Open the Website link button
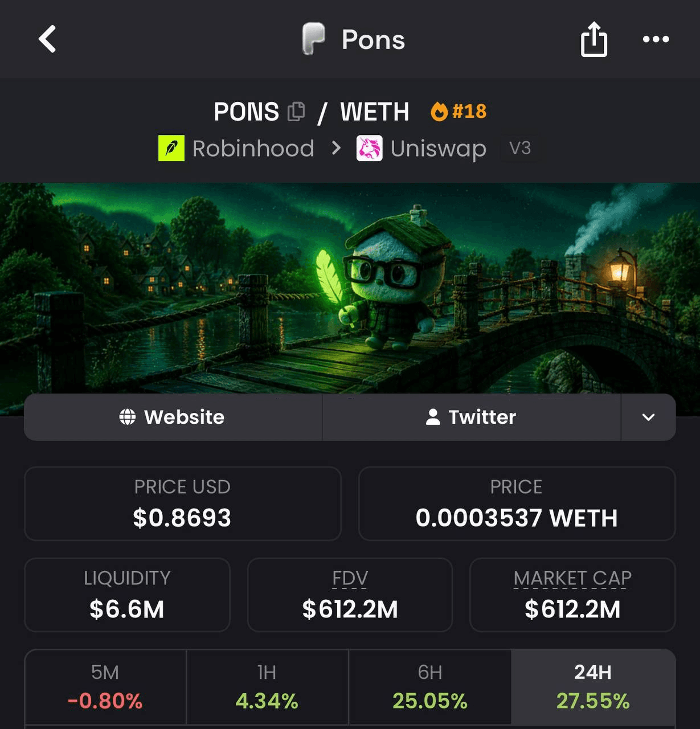Screen dimensions: 700x729 173,417
